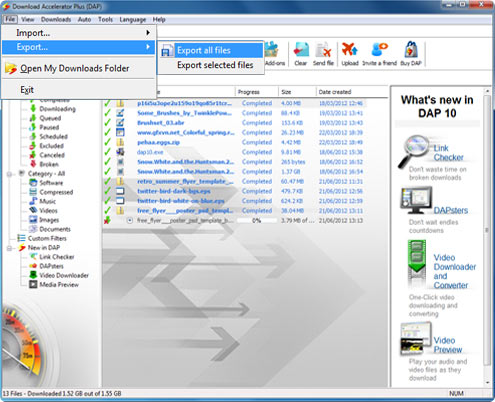Screen dimensions: 495x402
Task: Click the Video Preview thumbnail image
Action: pyautogui.click(x=416, y=338)
